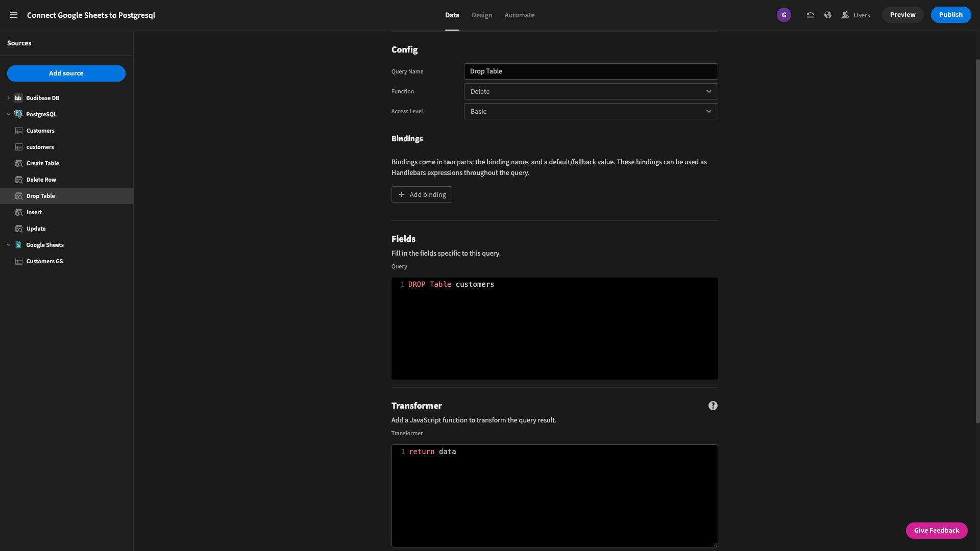Click the Create Table query icon

coord(18,163)
